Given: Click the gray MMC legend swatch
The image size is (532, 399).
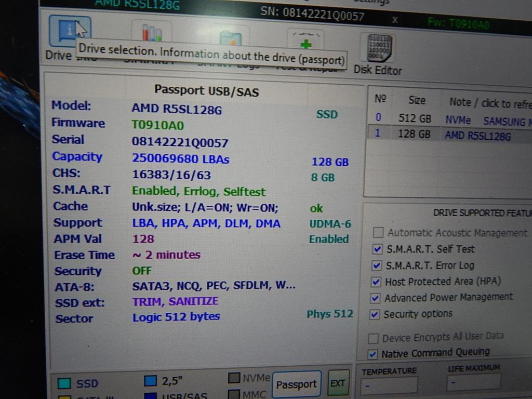Looking at the screenshot, I should pos(234,394).
